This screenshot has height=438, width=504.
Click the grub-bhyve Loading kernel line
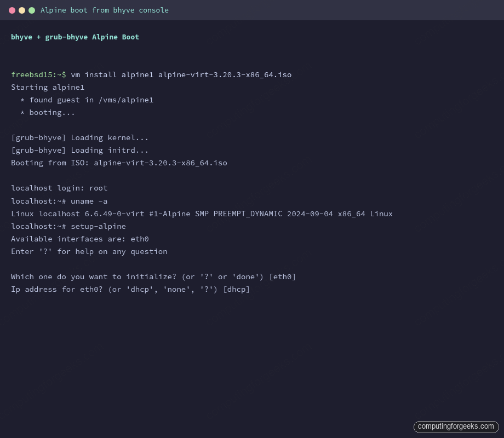(x=79, y=137)
